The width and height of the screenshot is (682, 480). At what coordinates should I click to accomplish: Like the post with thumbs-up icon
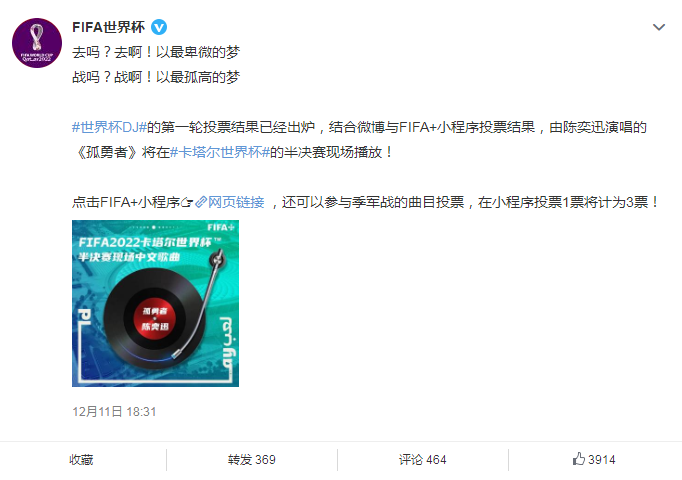coord(578,459)
